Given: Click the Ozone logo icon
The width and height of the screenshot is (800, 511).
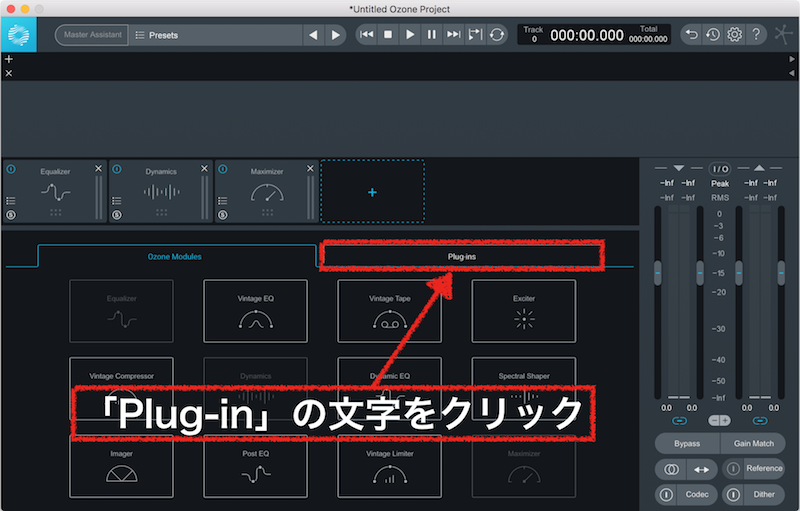Looking at the screenshot, I should click(19, 35).
